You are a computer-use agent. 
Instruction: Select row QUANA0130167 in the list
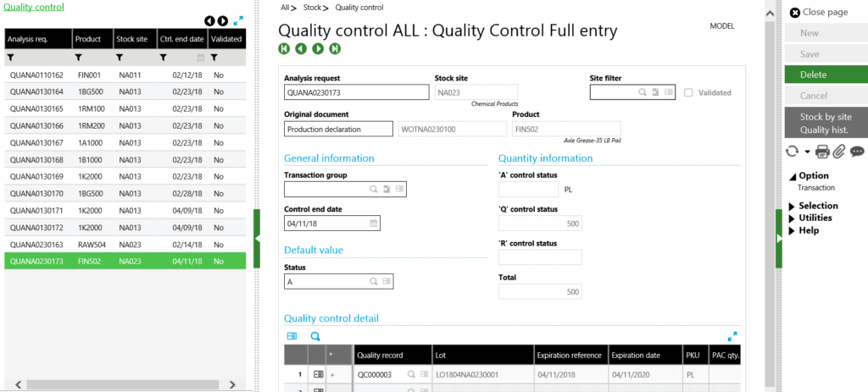click(x=125, y=142)
